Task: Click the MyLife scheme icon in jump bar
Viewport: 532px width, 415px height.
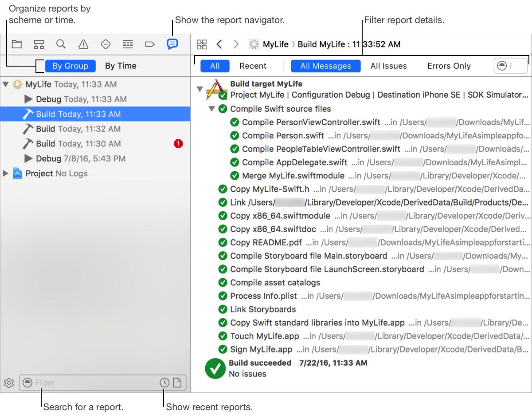Action: (254, 44)
